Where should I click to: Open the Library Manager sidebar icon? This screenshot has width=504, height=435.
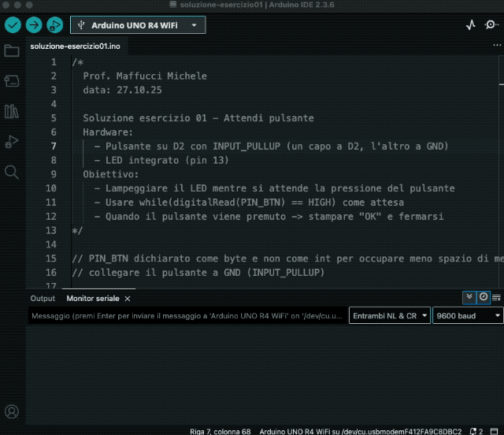(12, 111)
